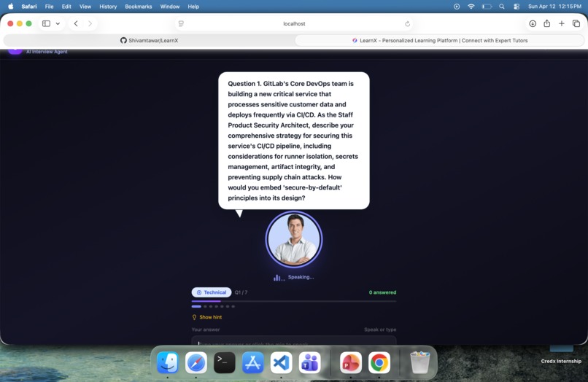The image size is (588, 382).
Task: Click the hint lightbulb icon
Action: pyautogui.click(x=194, y=317)
